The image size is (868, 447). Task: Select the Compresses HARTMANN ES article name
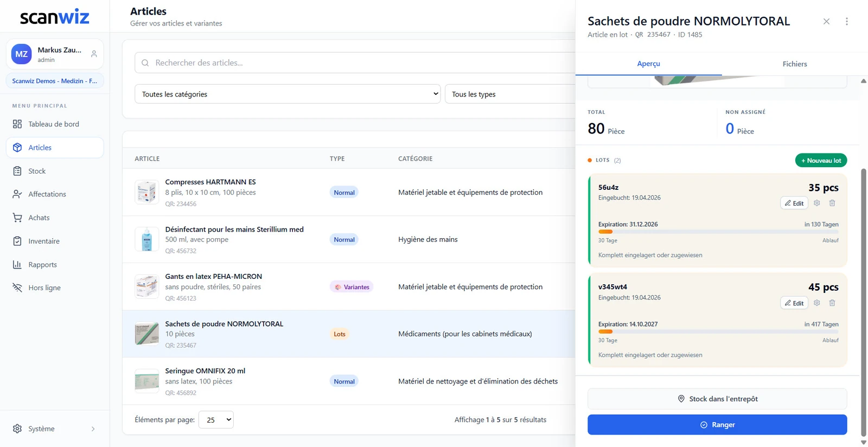pyautogui.click(x=210, y=182)
